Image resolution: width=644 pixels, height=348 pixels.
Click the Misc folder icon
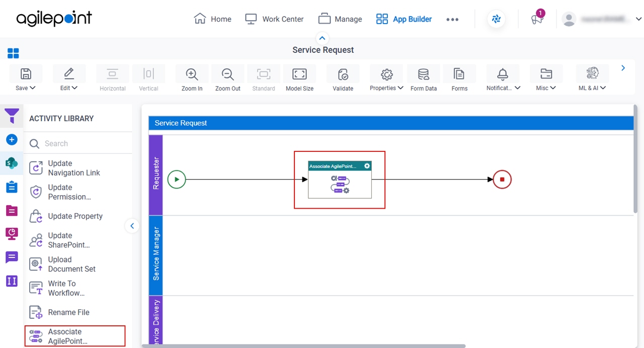pyautogui.click(x=546, y=74)
